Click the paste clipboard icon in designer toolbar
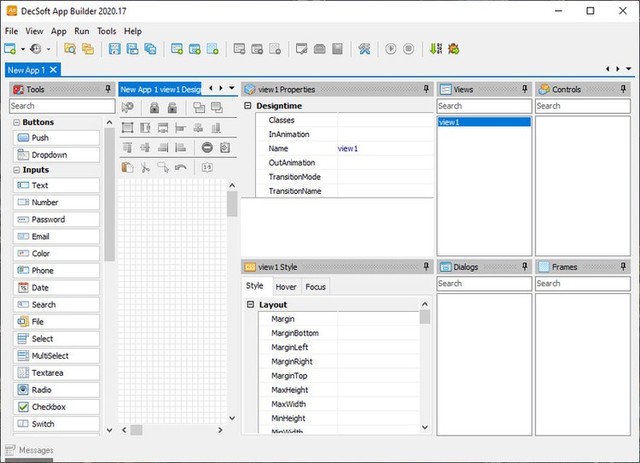The width and height of the screenshot is (640, 463). [x=128, y=167]
